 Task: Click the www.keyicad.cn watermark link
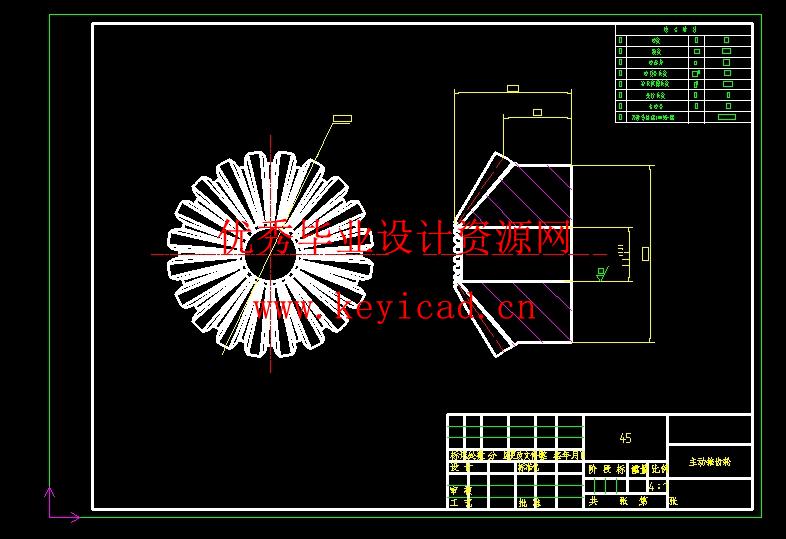point(393,308)
